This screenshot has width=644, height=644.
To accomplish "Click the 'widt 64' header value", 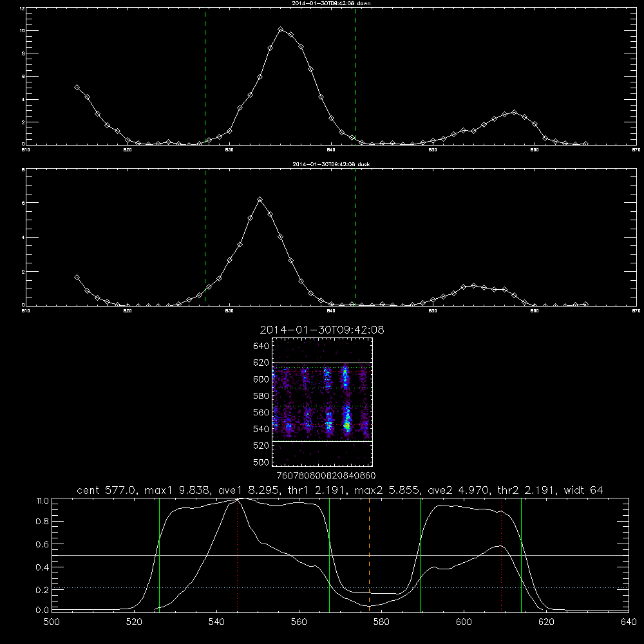I will click(x=583, y=490).
